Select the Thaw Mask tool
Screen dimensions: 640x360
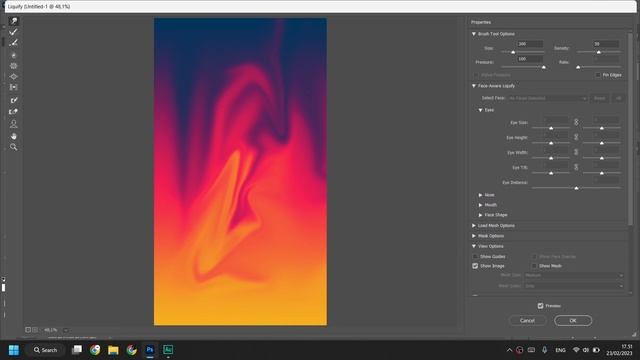(x=13, y=111)
